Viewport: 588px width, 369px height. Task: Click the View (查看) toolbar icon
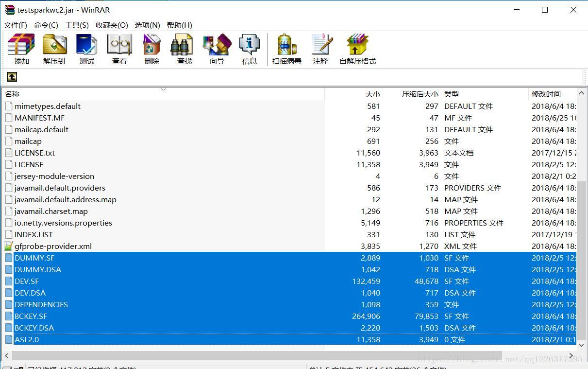point(119,49)
